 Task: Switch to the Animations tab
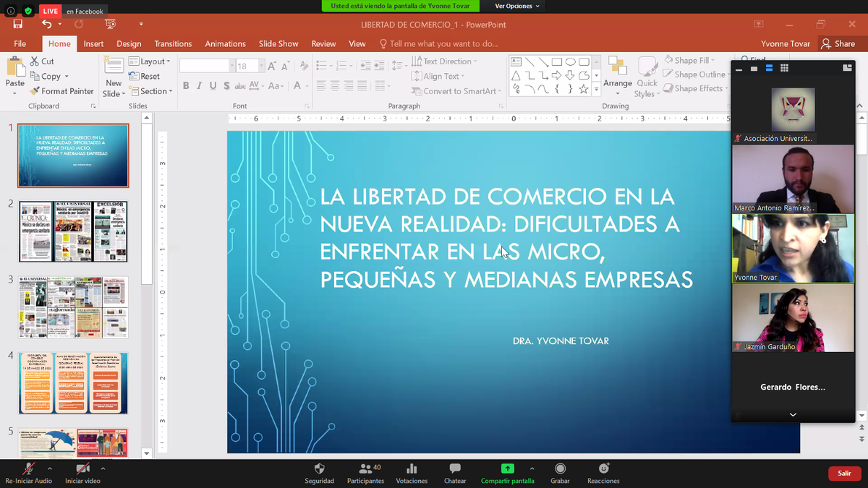pyautogui.click(x=225, y=43)
